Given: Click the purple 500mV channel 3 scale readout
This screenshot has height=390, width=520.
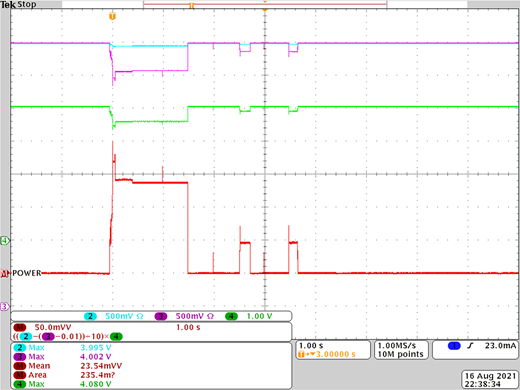Looking at the screenshot, I should click(195, 316).
